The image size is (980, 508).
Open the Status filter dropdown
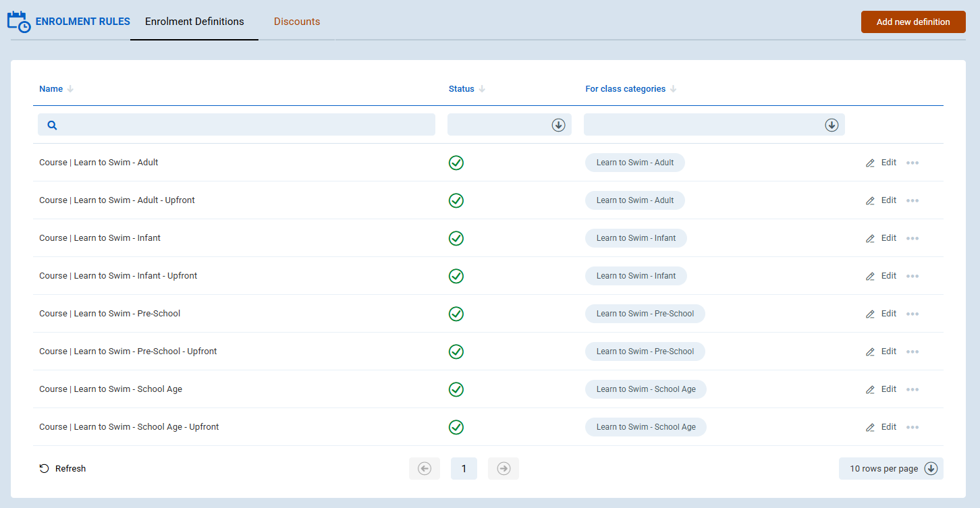[x=557, y=125]
